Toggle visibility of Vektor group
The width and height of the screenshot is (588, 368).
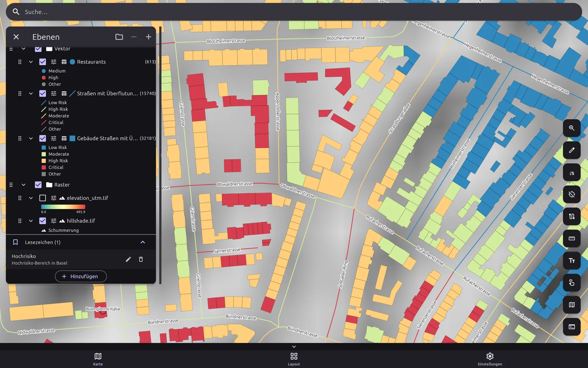tap(38, 49)
